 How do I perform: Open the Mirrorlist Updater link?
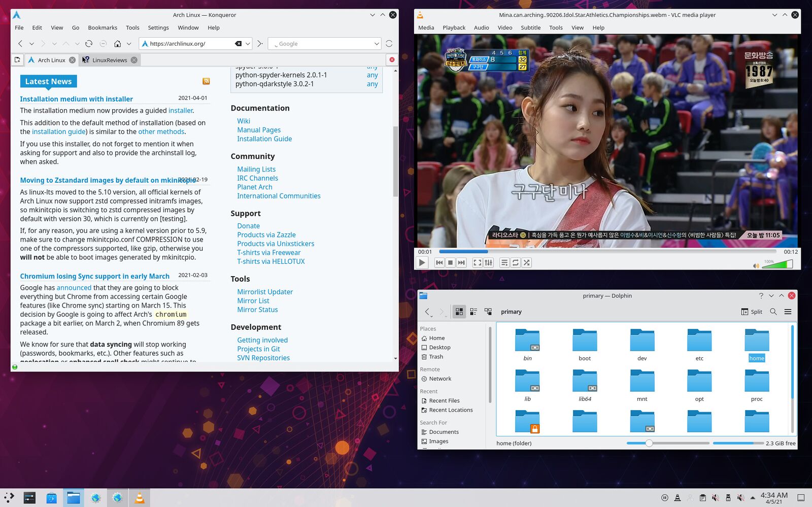265,292
